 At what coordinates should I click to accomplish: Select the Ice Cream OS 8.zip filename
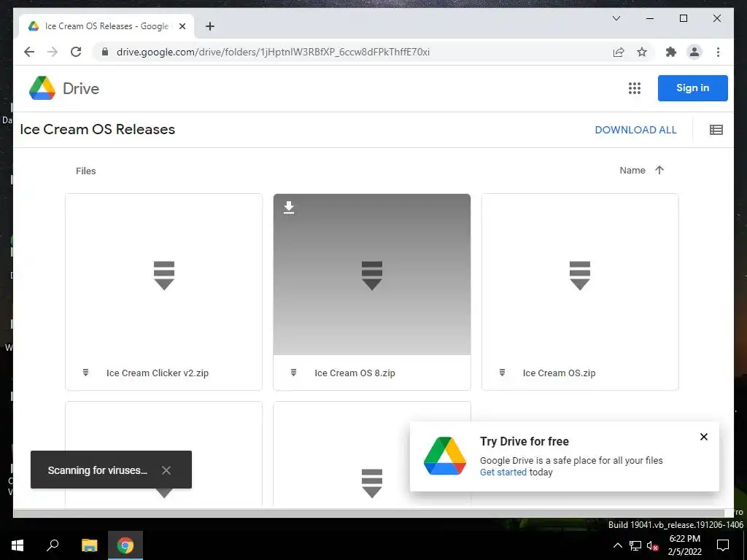point(355,373)
